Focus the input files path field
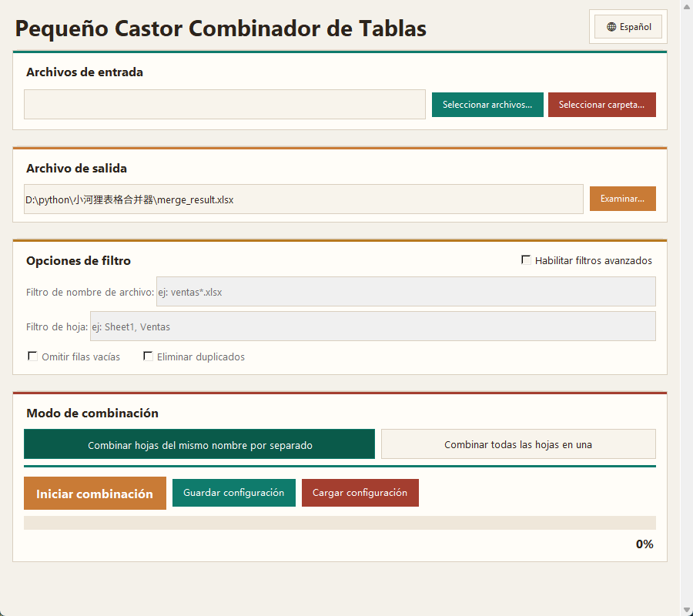 coord(225,104)
